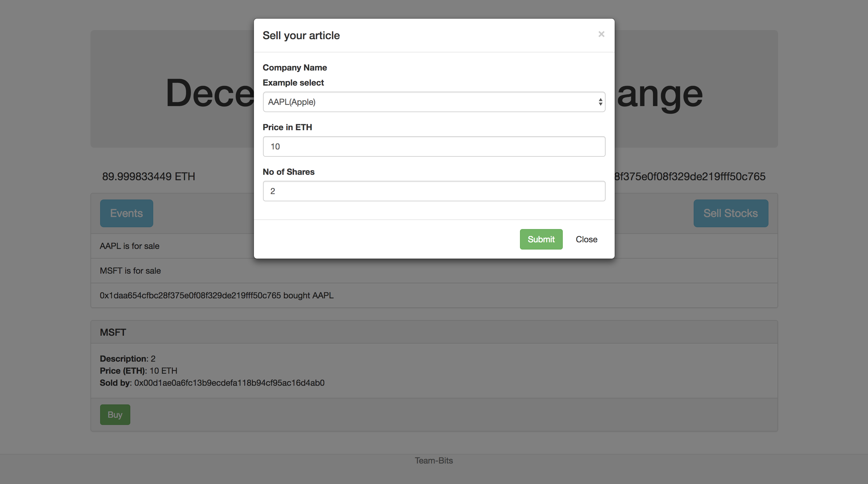Close the modal with the X icon
The width and height of the screenshot is (868, 484).
[601, 34]
